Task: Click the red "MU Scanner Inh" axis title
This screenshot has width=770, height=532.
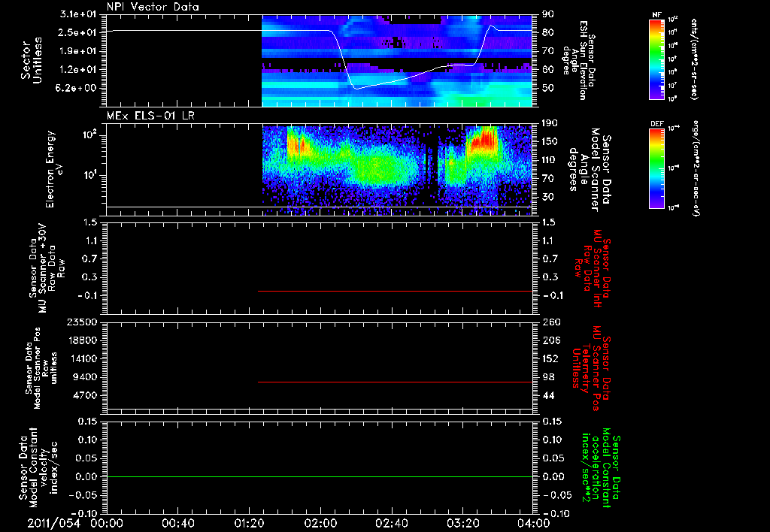Action: tap(592, 268)
